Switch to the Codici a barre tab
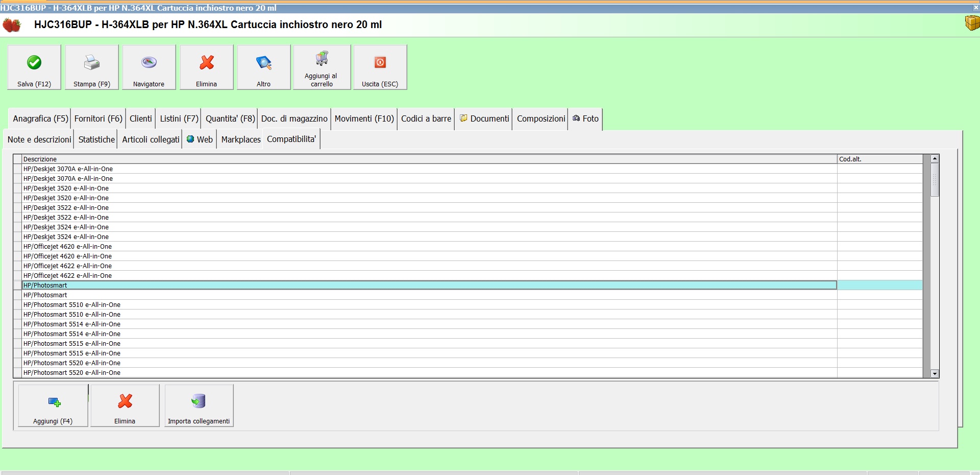This screenshot has height=475, width=980. pyautogui.click(x=426, y=118)
